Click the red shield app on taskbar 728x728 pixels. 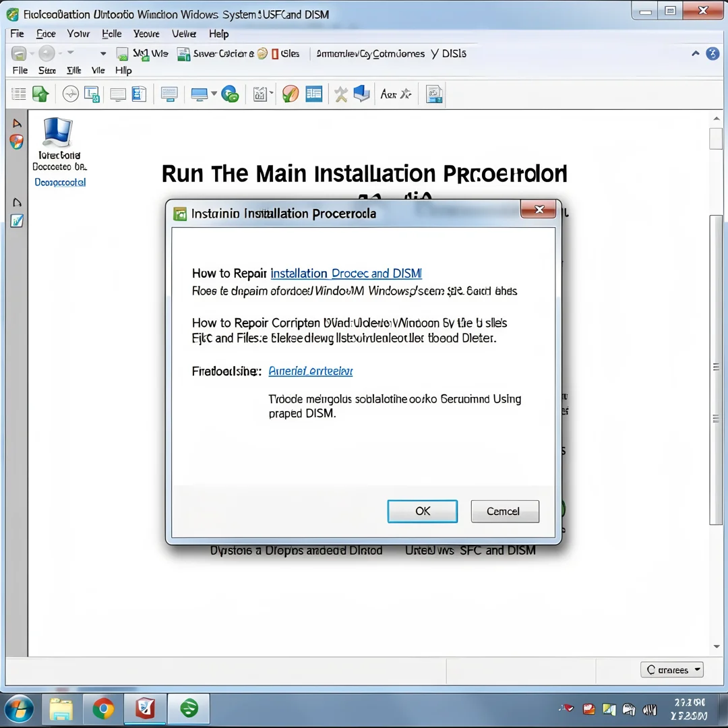point(145,708)
